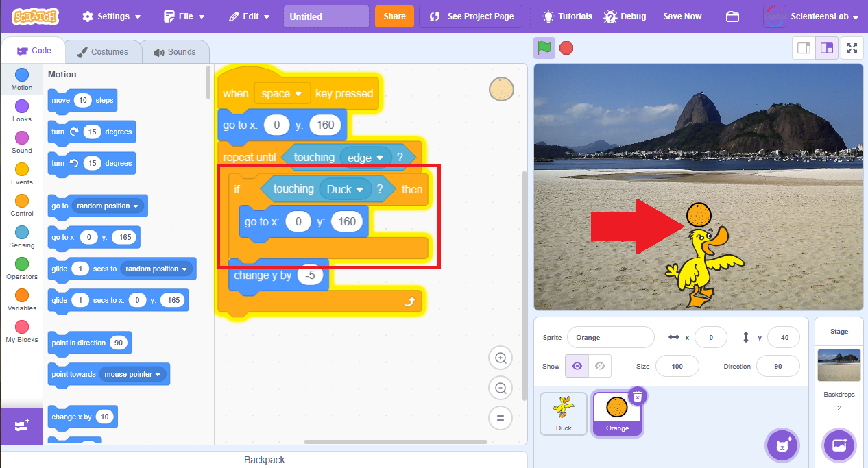Screen dimensions: 868x468
Task: Open the touching Duck dropdown
Action: pyautogui.click(x=359, y=189)
